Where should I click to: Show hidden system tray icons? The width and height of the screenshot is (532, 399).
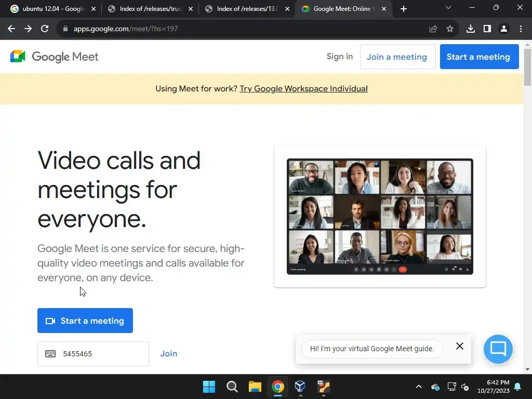(419, 387)
